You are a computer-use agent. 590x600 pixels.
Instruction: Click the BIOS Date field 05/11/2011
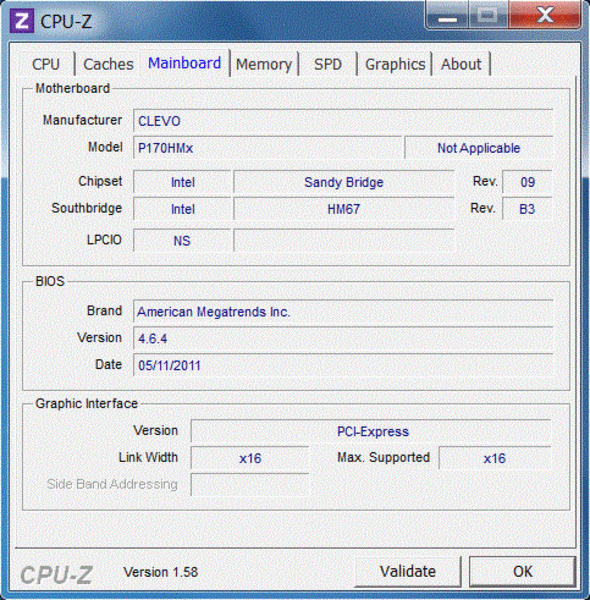343,365
